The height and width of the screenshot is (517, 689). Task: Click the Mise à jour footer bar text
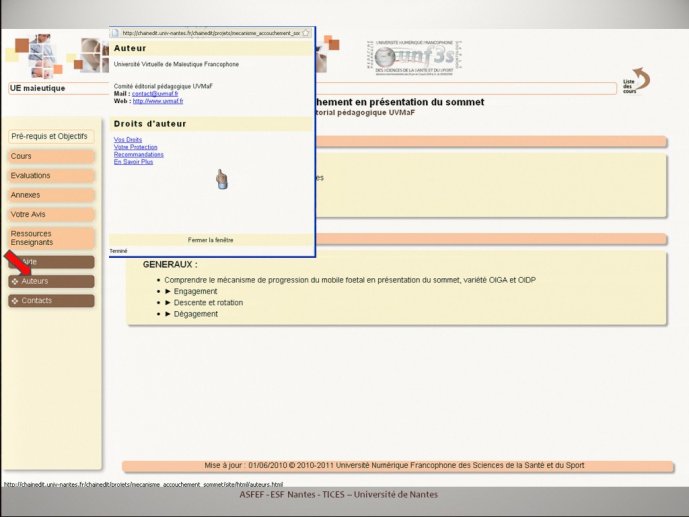click(x=394, y=466)
